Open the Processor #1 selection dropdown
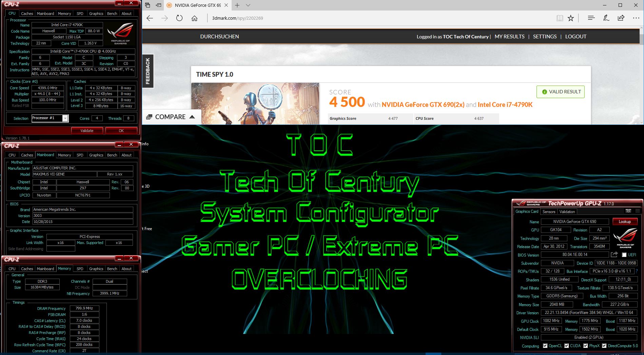The height and width of the screenshot is (355, 644). (x=65, y=118)
